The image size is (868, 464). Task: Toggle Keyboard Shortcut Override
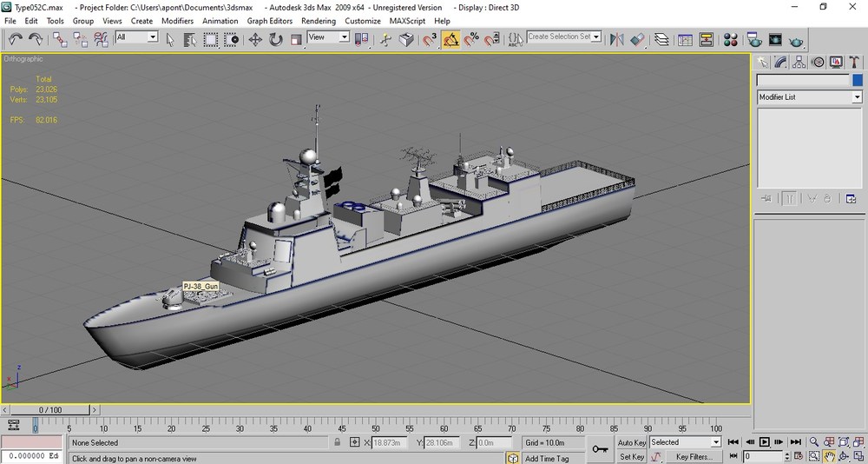(406, 39)
